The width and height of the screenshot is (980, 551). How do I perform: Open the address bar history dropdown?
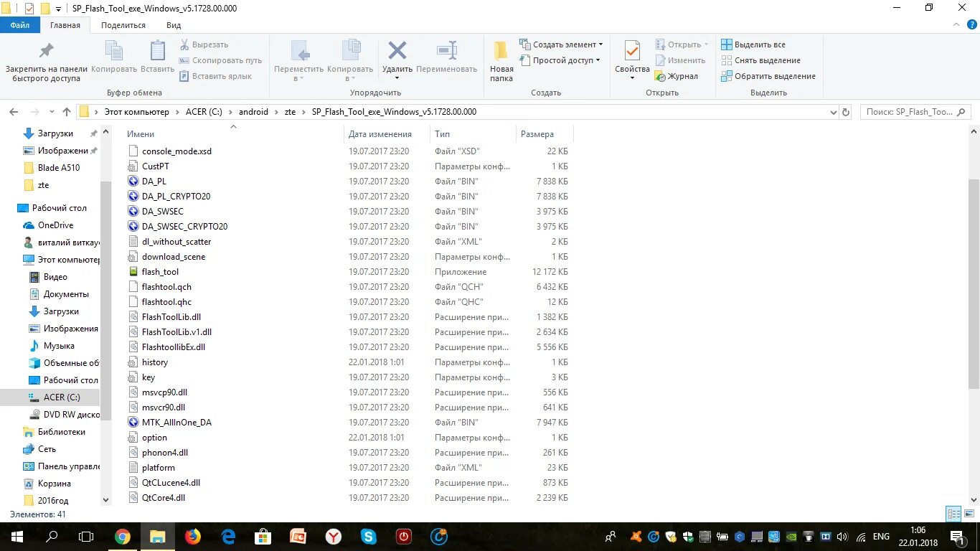coord(833,112)
